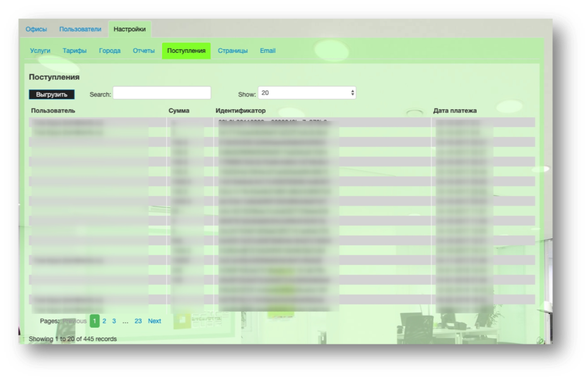The image size is (588, 379).
Task: Switch to the Пользователи tab
Action: [80, 29]
